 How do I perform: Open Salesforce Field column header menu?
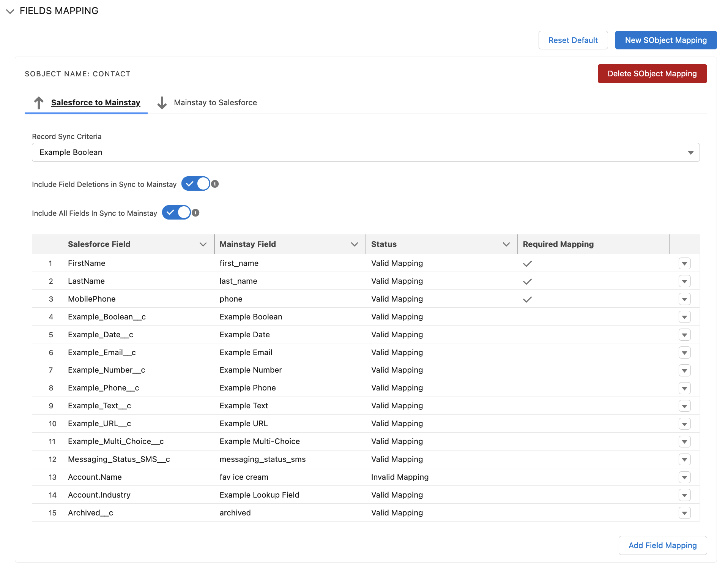pyautogui.click(x=203, y=244)
